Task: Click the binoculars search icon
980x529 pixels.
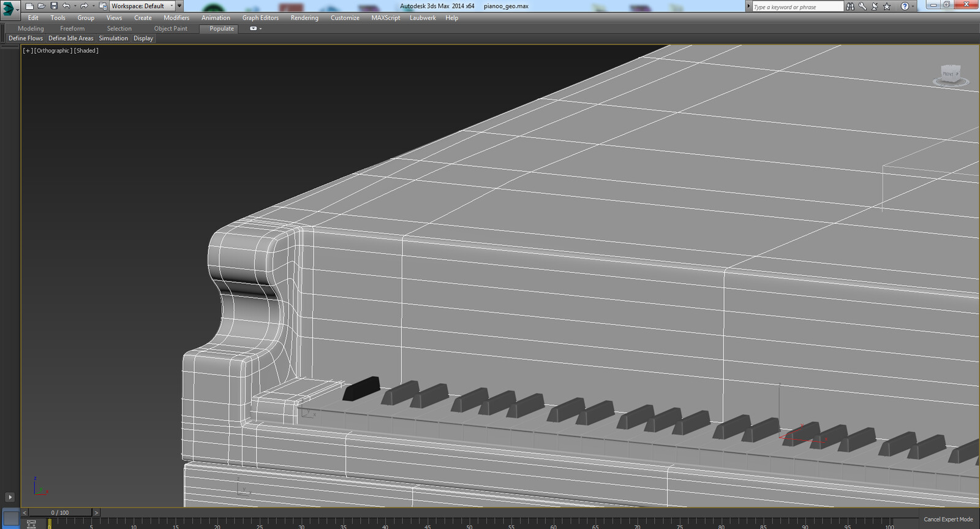Action: point(850,6)
